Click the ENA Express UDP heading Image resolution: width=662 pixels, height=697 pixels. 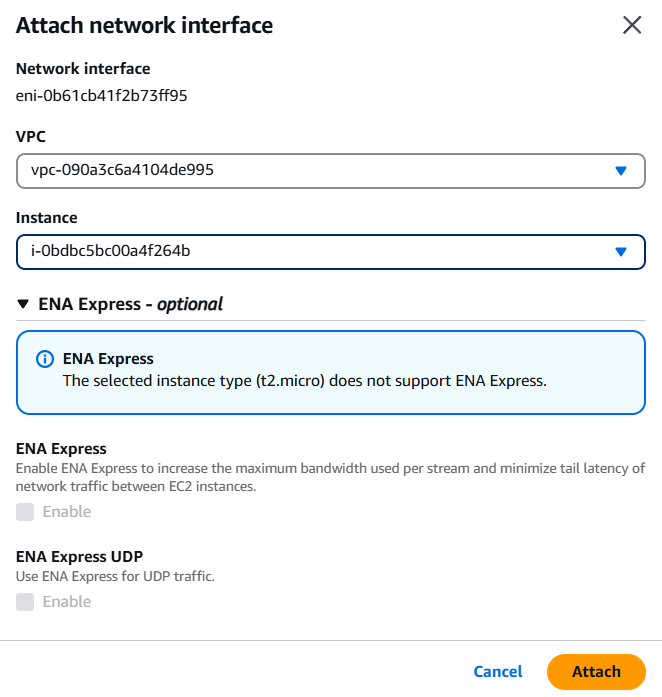[80, 557]
